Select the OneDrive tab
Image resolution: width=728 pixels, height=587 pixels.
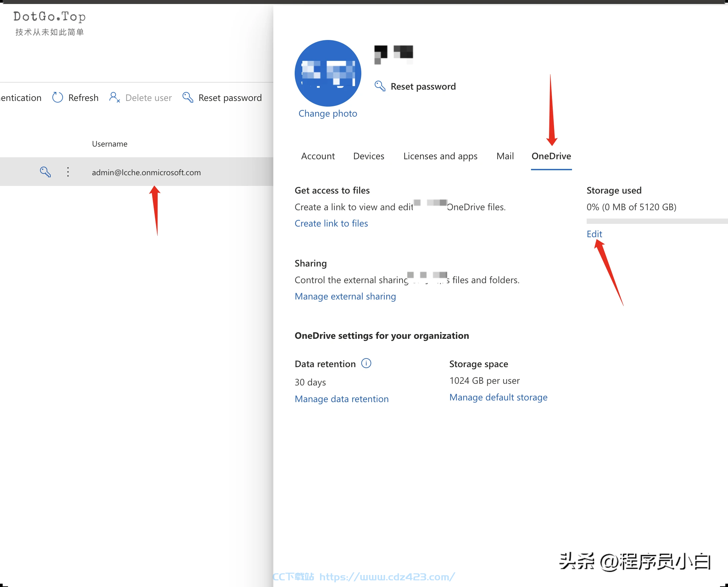tap(551, 156)
